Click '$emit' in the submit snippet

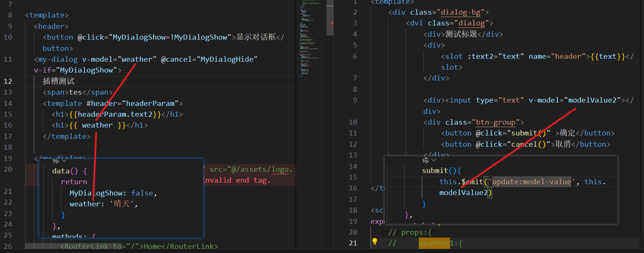[x=472, y=182]
